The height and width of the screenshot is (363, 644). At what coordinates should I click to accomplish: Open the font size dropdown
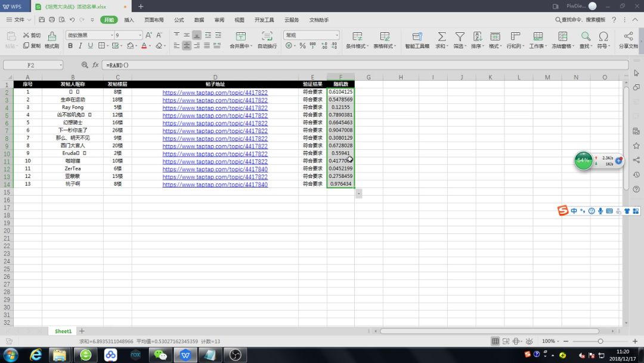pos(140,35)
